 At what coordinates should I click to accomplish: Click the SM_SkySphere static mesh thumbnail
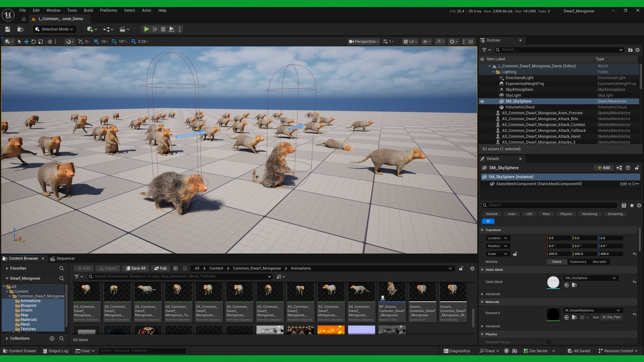click(553, 282)
